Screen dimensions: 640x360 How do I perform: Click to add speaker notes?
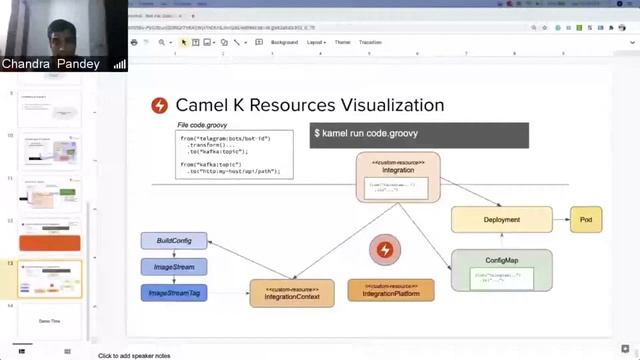coord(134,356)
